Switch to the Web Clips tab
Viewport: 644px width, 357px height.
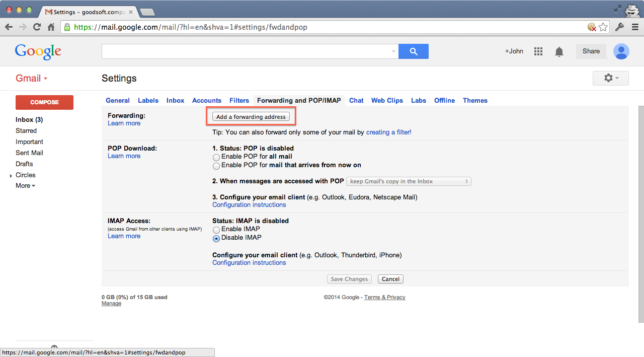coord(387,101)
